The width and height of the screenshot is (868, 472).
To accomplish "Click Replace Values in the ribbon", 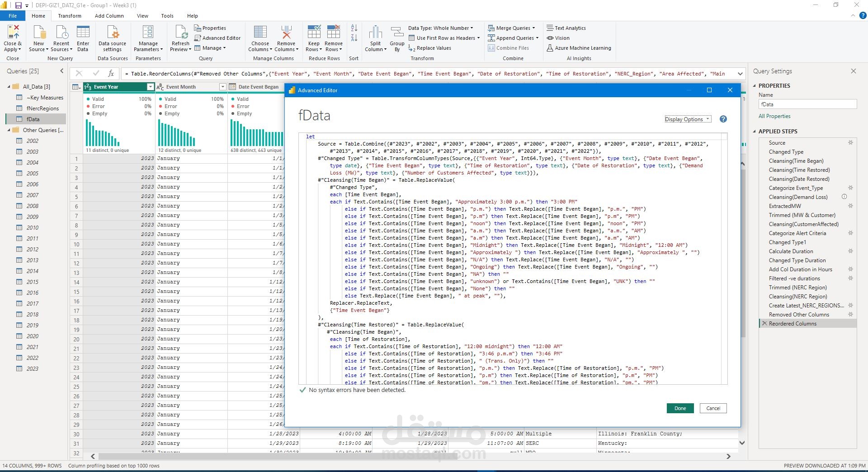I will (429, 48).
